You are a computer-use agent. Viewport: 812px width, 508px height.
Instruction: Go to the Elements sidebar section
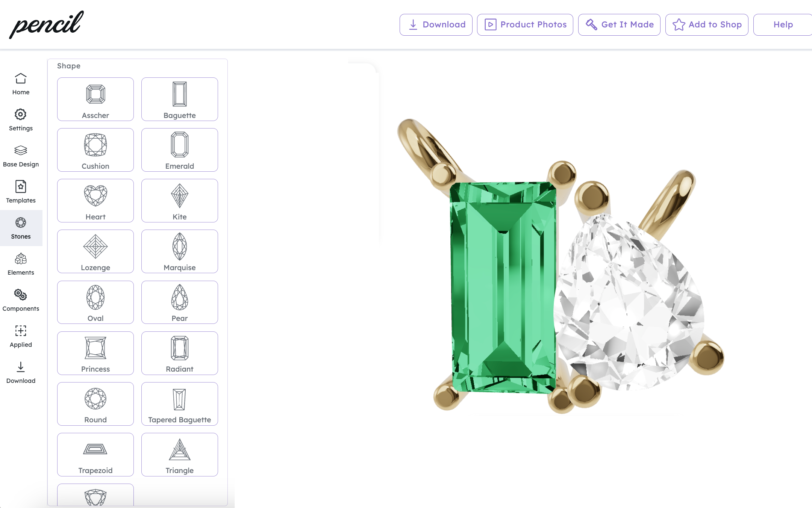coord(21,264)
